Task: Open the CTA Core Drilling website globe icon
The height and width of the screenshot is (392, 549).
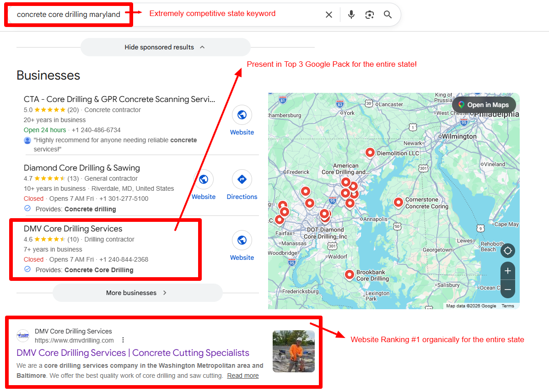Action: click(242, 115)
